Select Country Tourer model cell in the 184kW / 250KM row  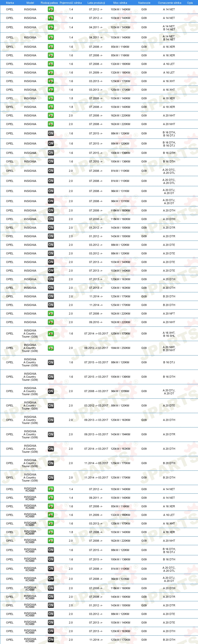[30, 348]
